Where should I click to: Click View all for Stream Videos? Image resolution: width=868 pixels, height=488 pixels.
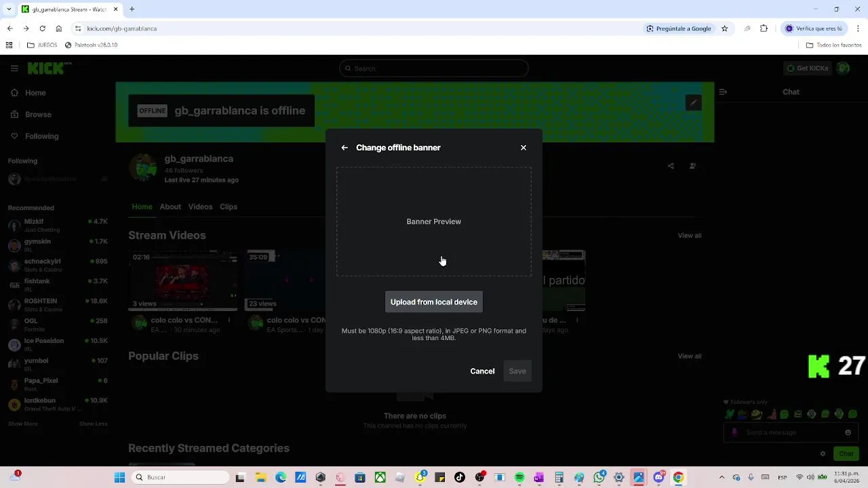690,236
